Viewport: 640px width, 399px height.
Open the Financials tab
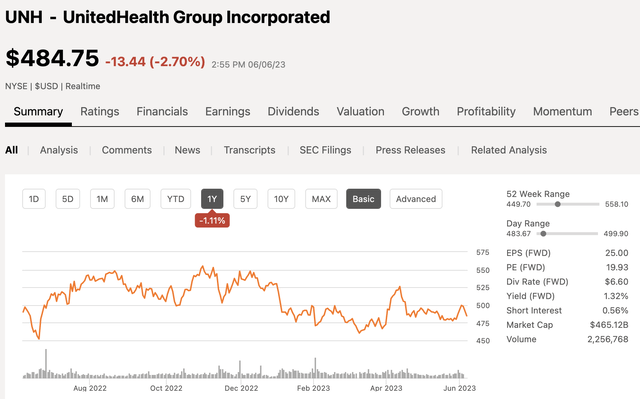[x=162, y=111]
